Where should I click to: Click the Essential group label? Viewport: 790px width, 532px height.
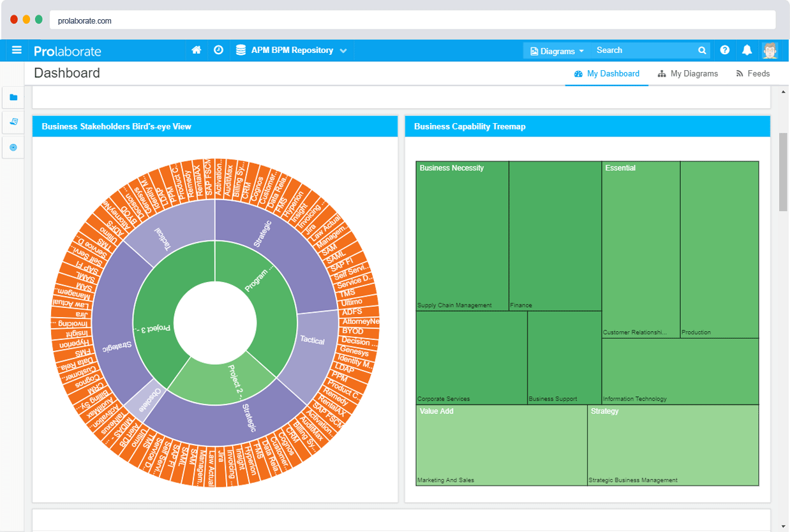point(620,168)
